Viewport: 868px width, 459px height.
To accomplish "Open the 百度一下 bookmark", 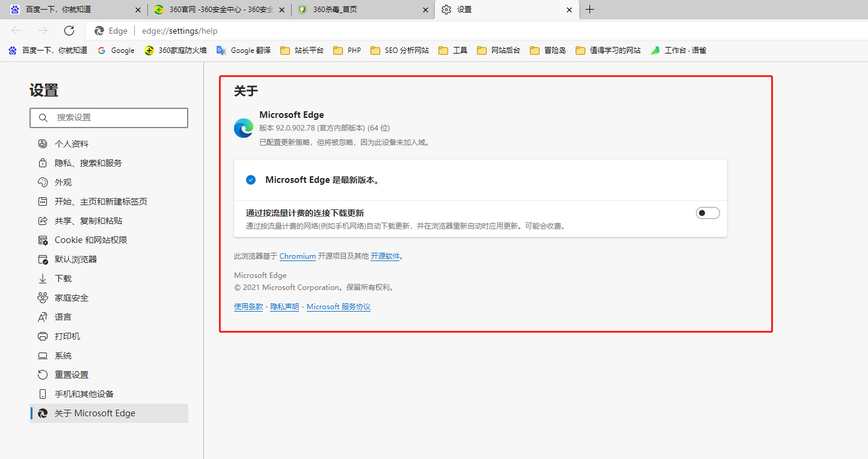I will pyautogui.click(x=48, y=51).
